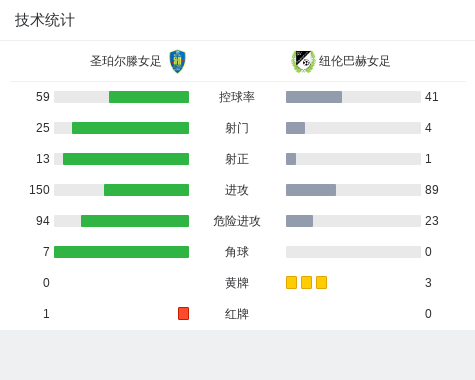475x380 pixels.
Task: Click the second yellow card icon
Action: [x=306, y=282]
